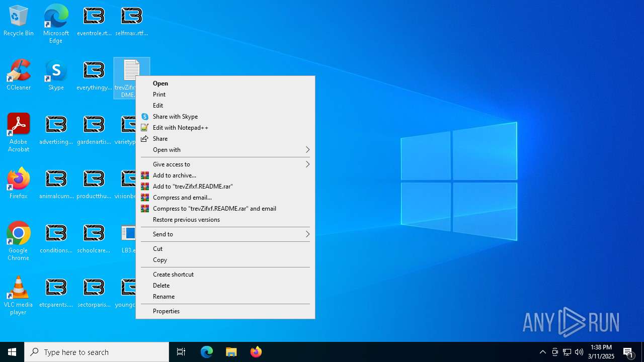The image size is (644, 362).
Task: Open Task View from taskbar
Action: point(181,352)
